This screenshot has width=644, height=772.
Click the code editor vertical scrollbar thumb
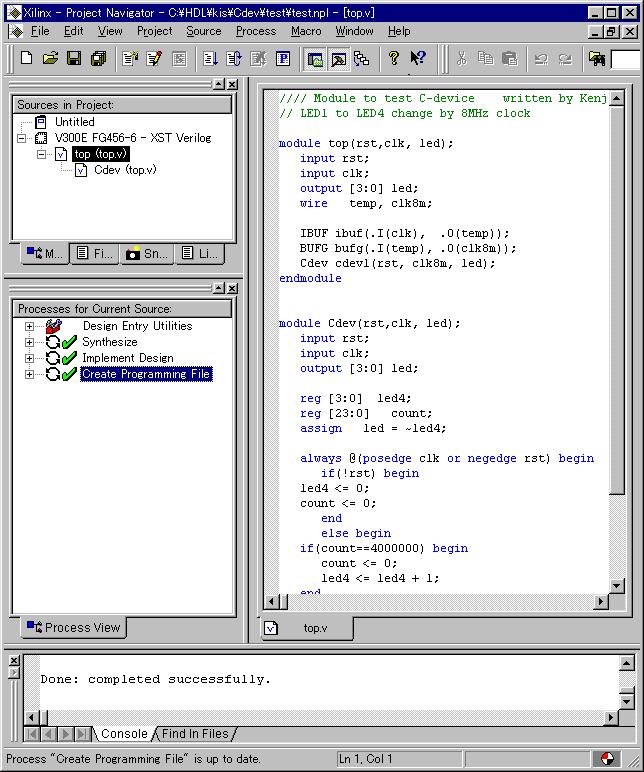point(616,300)
